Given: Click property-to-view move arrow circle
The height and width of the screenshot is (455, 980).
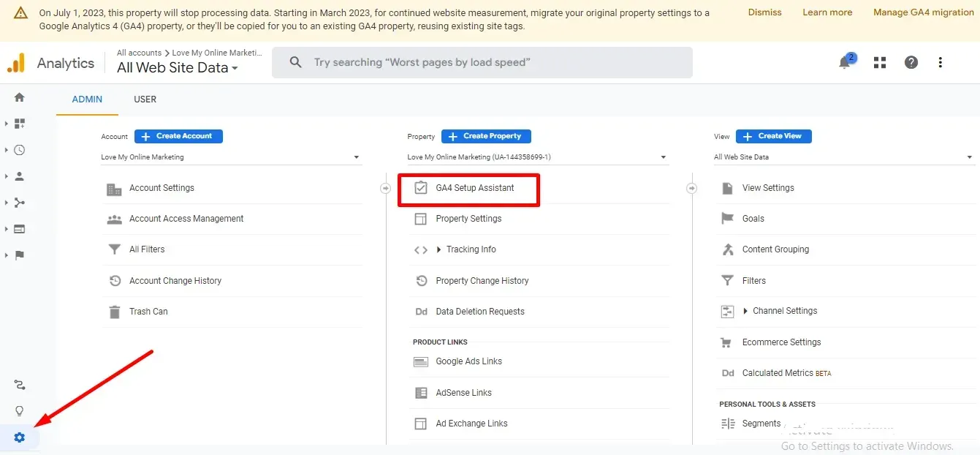Looking at the screenshot, I should [x=692, y=189].
